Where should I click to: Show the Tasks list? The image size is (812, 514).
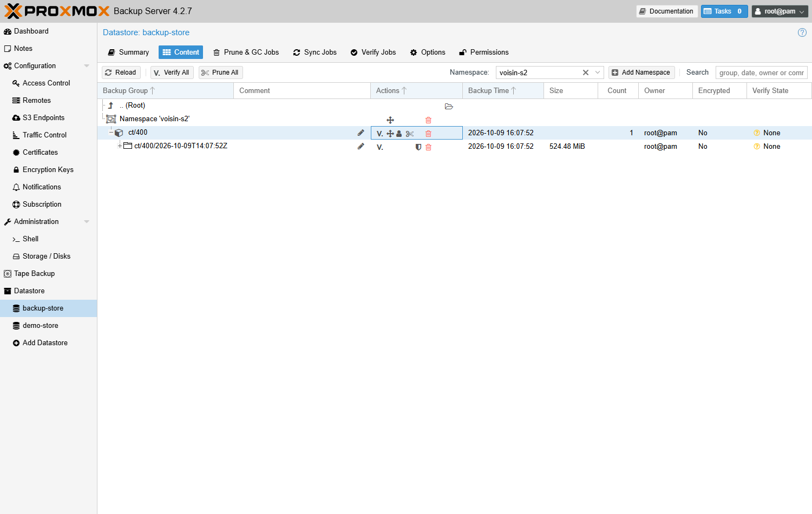tap(724, 11)
